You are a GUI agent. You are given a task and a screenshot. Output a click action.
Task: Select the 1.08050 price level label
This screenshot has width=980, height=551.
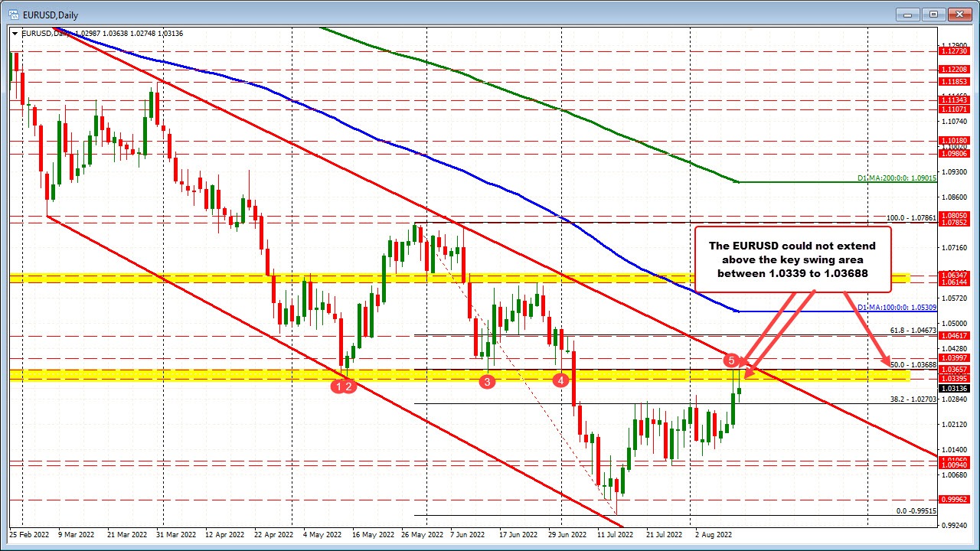click(954, 216)
